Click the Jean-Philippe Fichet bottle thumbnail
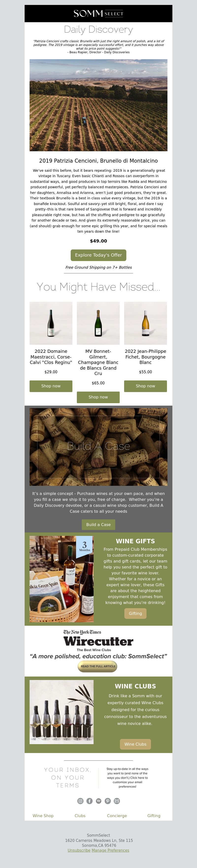 [146, 323]
